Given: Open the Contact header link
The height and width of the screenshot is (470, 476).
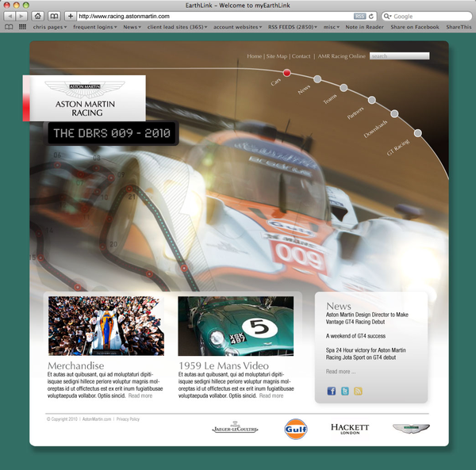Looking at the screenshot, I should click(x=301, y=56).
